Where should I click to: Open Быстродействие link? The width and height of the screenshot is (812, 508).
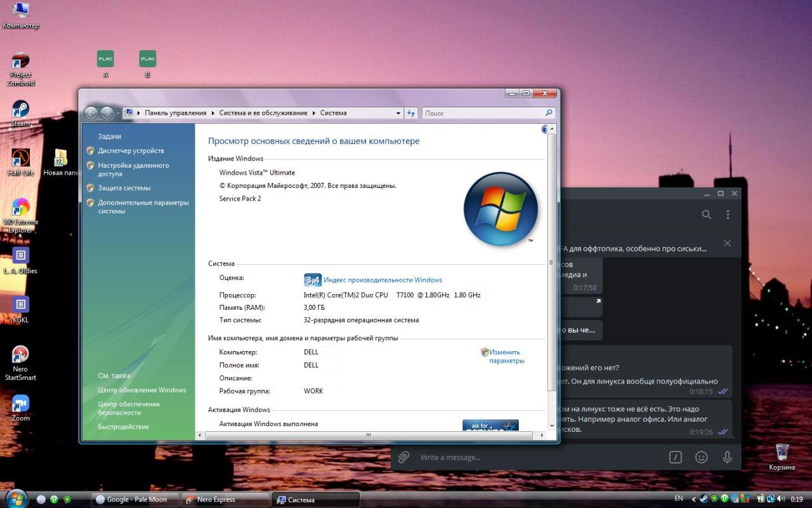click(124, 427)
